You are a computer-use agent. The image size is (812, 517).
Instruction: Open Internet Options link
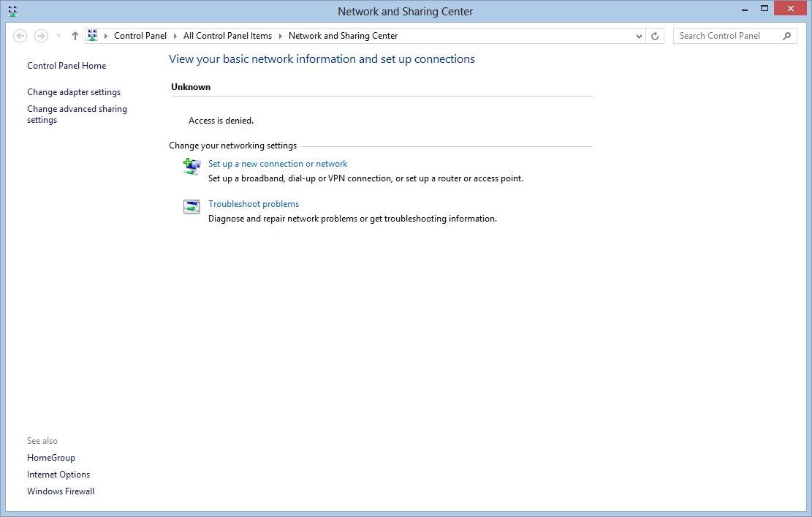click(x=58, y=475)
